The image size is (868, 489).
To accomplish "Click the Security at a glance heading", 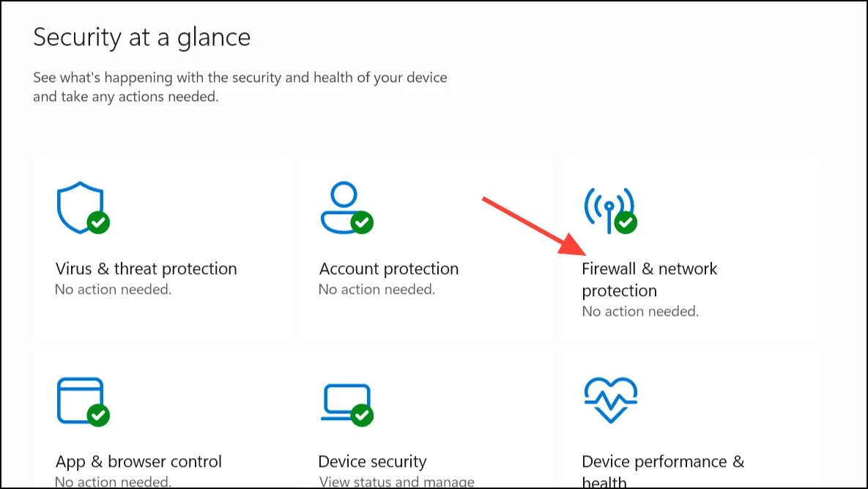I will click(141, 37).
